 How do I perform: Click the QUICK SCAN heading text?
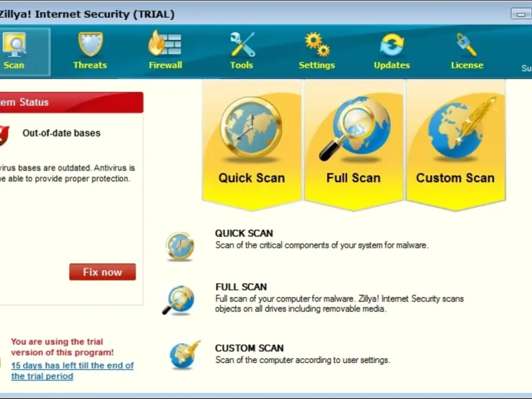[x=244, y=233]
